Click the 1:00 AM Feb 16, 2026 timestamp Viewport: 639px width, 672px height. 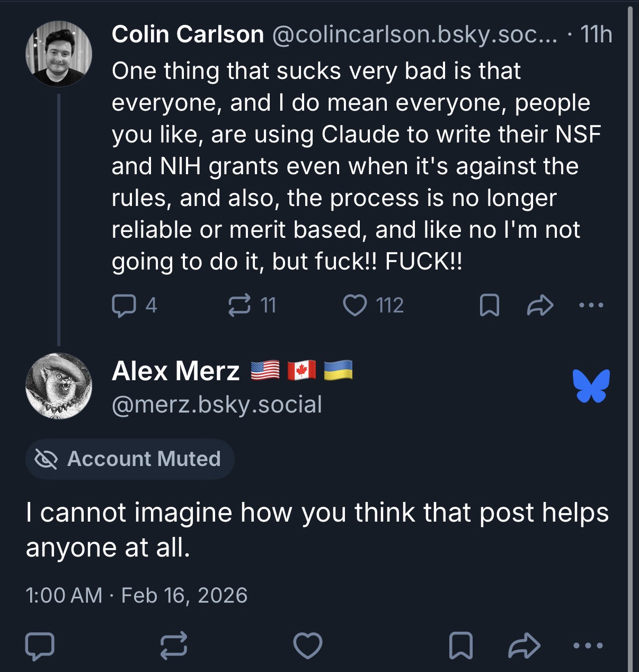[136, 595]
